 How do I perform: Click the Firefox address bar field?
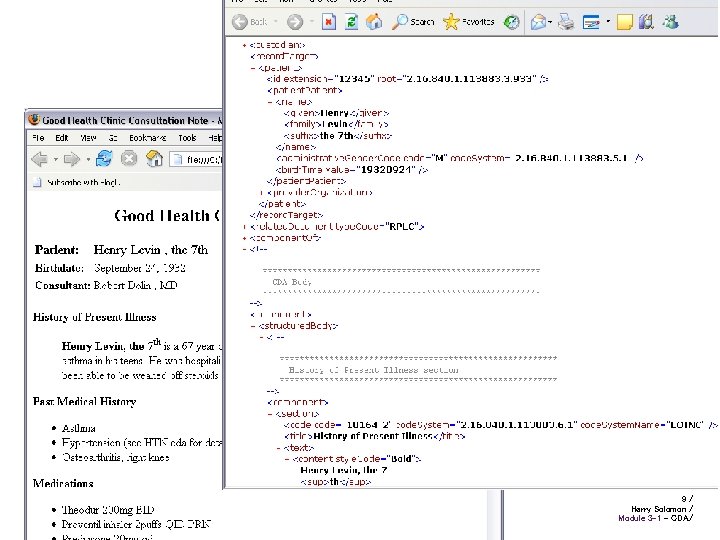[x=196, y=159]
